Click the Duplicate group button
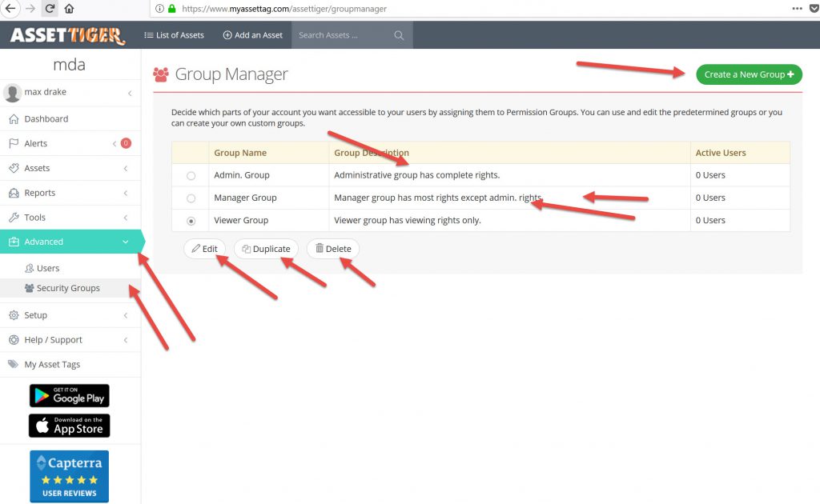Screen dimensions: 820x504 (266, 249)
